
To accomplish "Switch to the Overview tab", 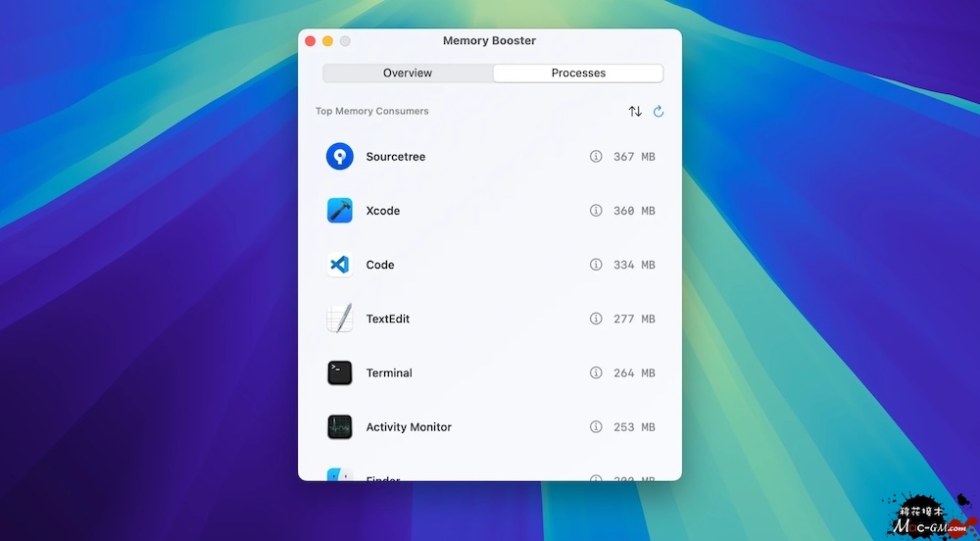I will click(408, 74).
